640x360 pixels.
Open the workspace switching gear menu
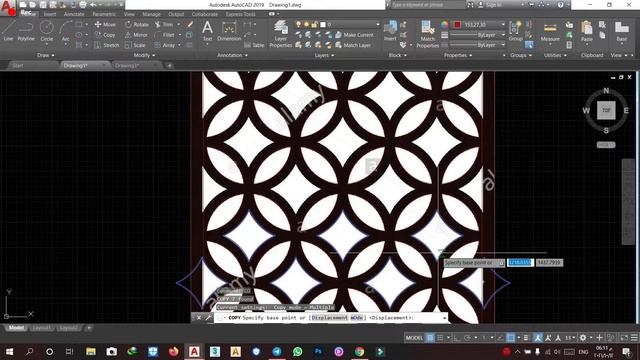583,338
